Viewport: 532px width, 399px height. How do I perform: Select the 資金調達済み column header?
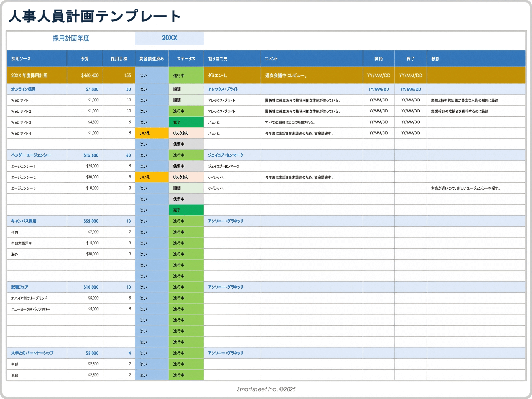pos(152,59)
